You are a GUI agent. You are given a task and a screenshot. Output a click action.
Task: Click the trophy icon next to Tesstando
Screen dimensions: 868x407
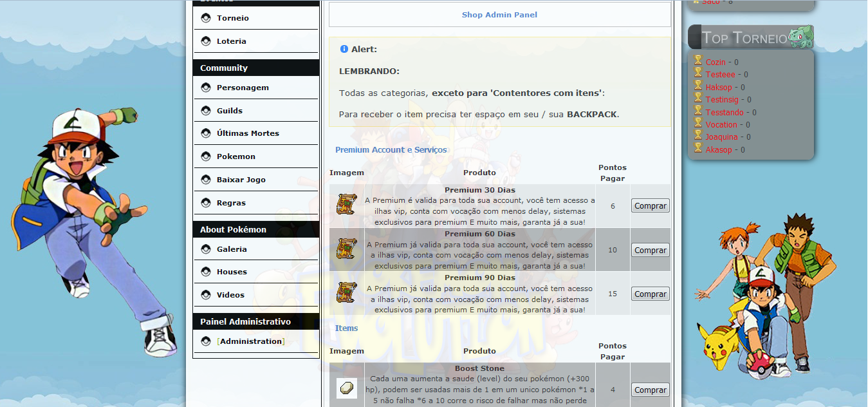tap(698, 110)
